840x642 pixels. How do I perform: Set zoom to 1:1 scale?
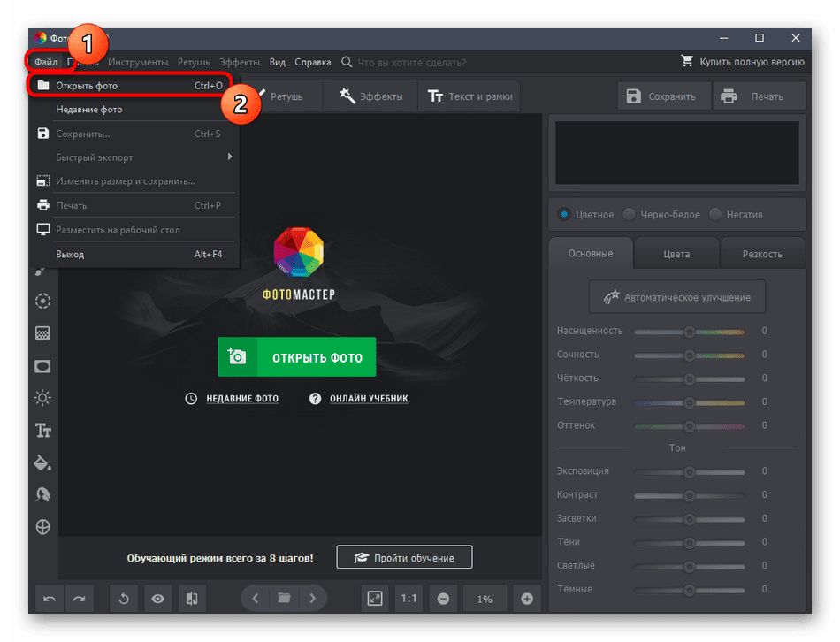[409, 599]
